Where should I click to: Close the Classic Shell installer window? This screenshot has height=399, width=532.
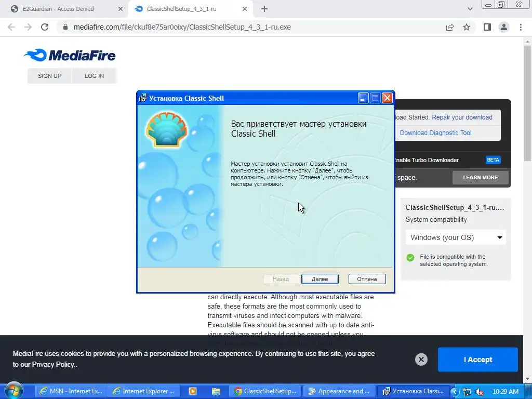coord(387,98)
